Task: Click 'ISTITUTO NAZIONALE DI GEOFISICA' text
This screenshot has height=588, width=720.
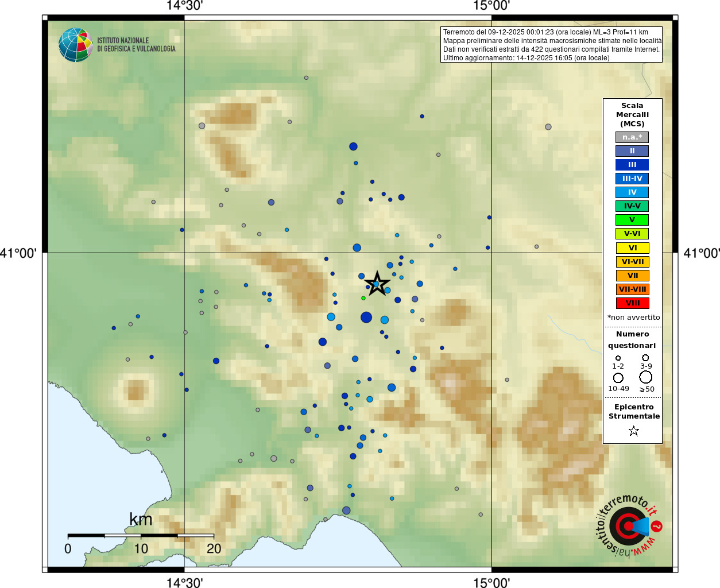Action: click(x=136, y=45)
